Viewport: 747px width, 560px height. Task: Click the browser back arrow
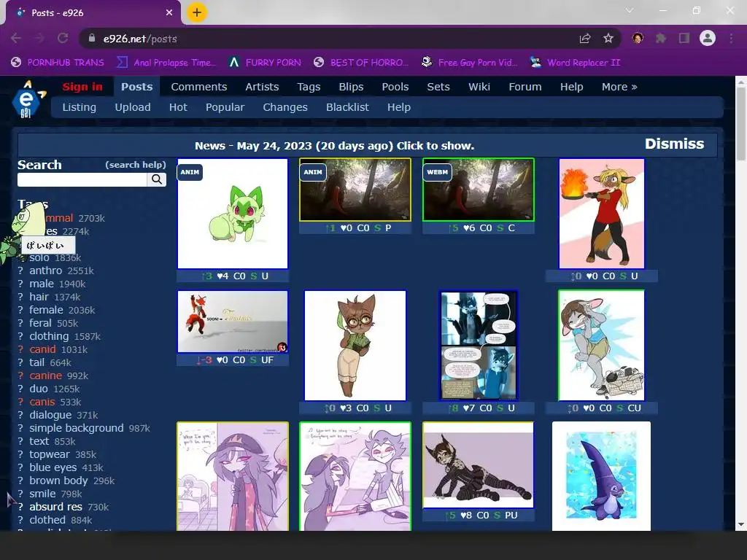click(x=16, y=39)
